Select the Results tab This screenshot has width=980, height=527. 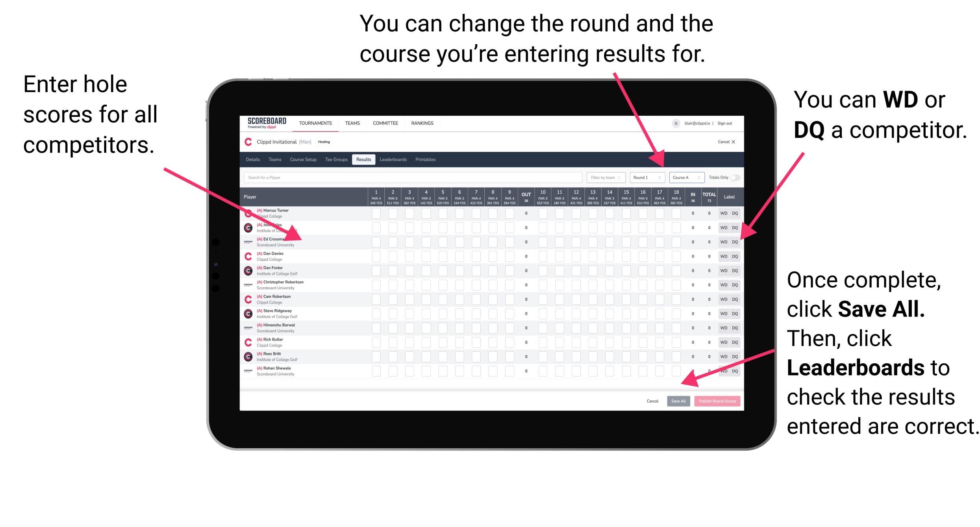click(373, 160)
